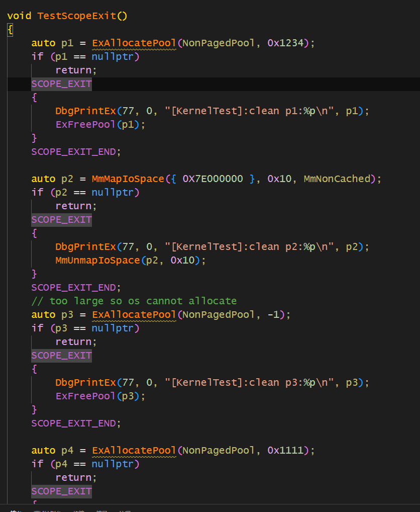The height and width of the screenshot is (512, 420).
Task: Click the return statement under p4 check
Action: point(76,477)
